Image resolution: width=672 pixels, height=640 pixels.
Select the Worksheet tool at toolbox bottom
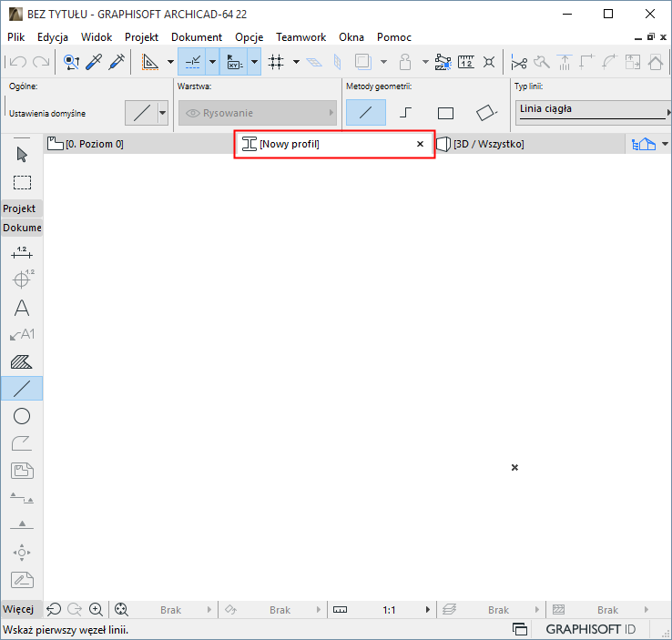click(x=22, y=580)
